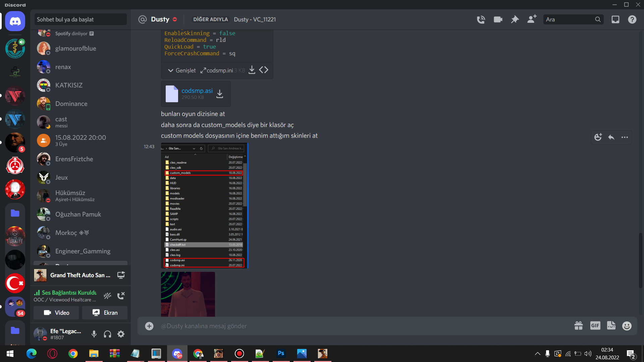This screenshot has height=362, width=644.
Task: Open more options for hovered message
Action: coord(625,137)
